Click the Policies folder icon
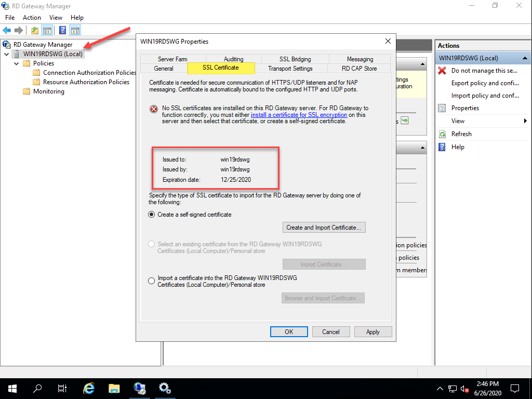This screenshot has height=399, width=532. pyautogui.click(x=26, y=63)
